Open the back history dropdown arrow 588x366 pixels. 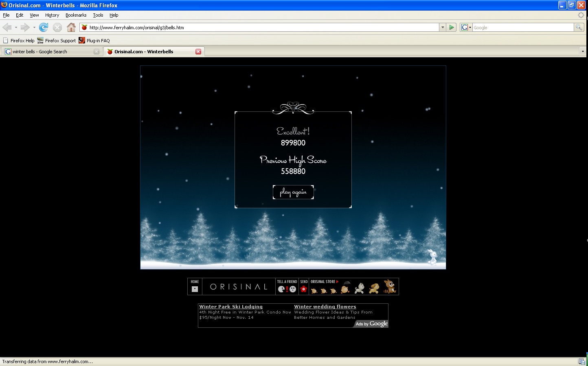(16, 27)
